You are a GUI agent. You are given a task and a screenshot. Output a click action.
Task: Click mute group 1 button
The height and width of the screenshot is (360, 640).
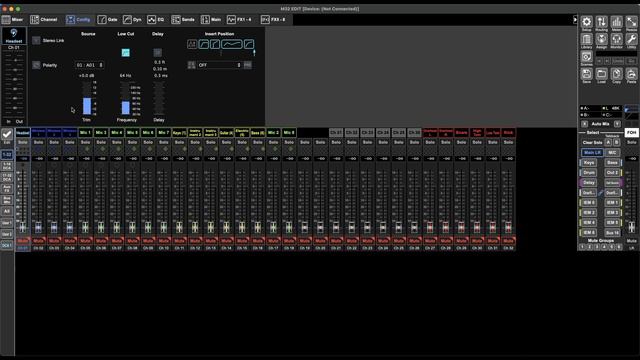pyautogui.click(x=583, y=247)
